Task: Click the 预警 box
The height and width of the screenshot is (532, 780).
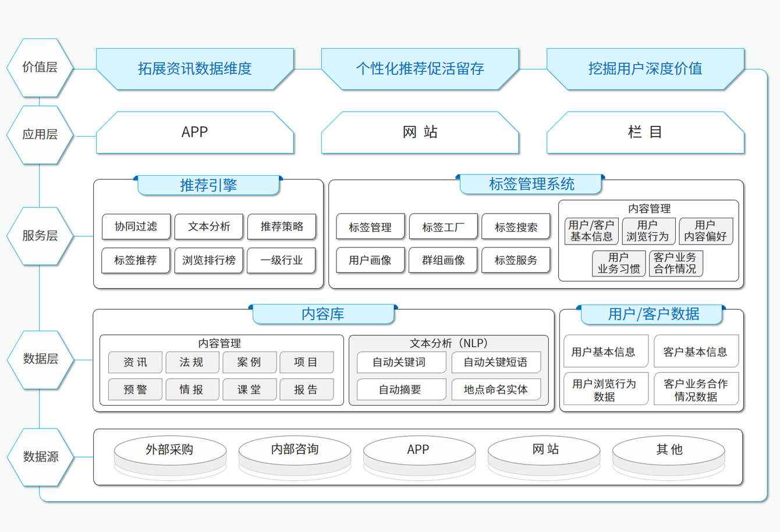Action: (135, 389)
